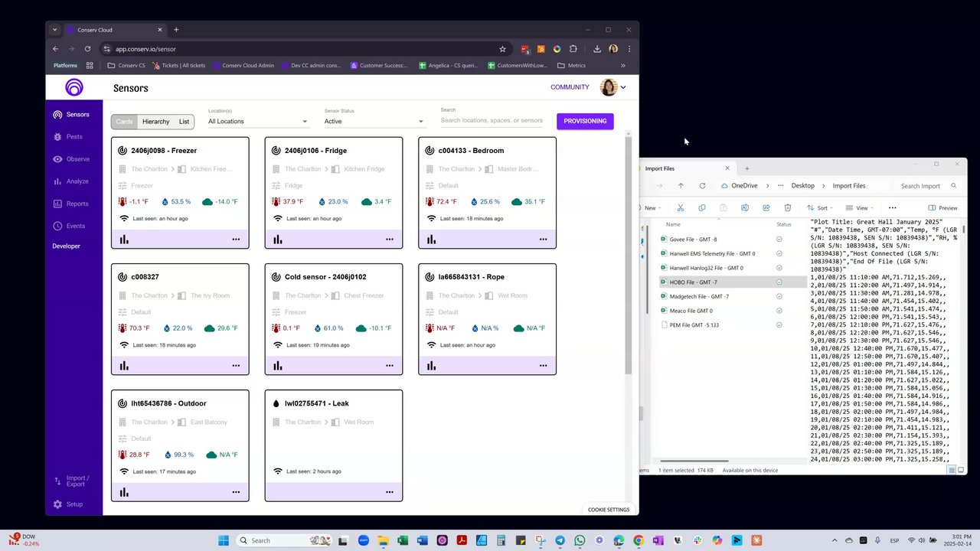Click Rename in the Import Files toolbar
Image resolution: width=980 pixels, height=551 pixels.
744,207
